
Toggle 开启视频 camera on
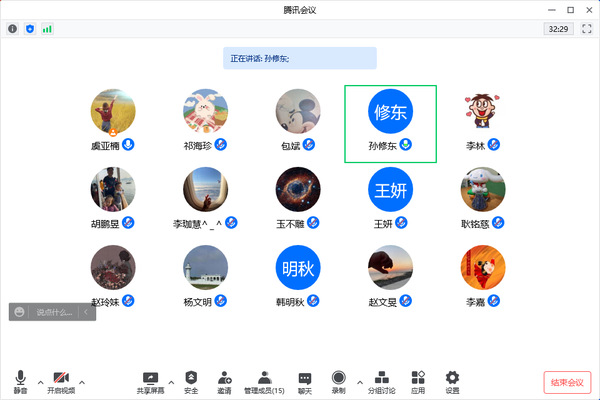(61, 381)
